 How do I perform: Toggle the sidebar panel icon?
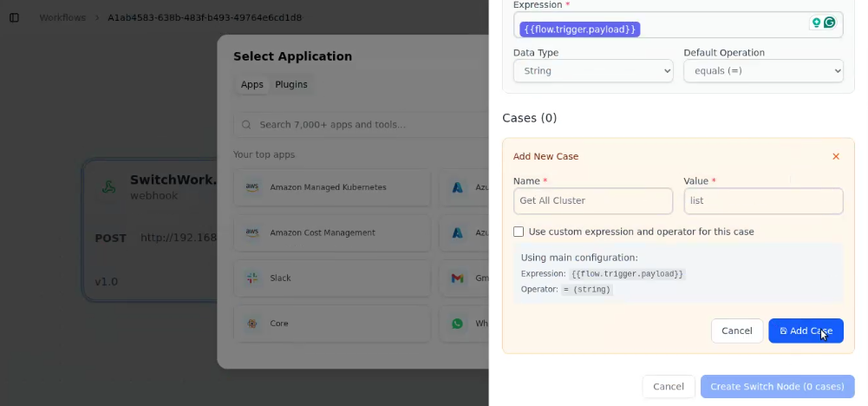(x=14, y=17)
